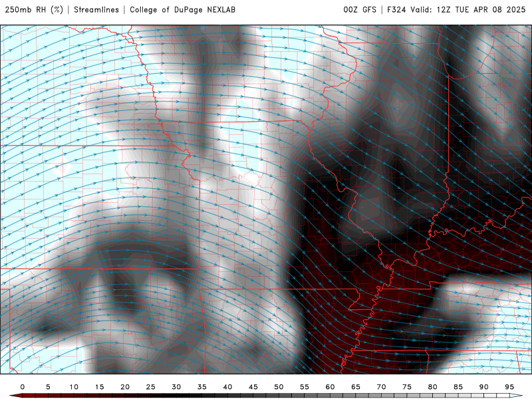Click the '40' value on color scale
Viewport: 532px width, 399px height.
[227, 387]
